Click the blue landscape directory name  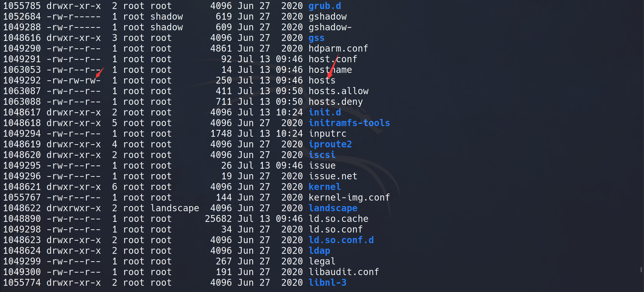click(x=333, y=208)
